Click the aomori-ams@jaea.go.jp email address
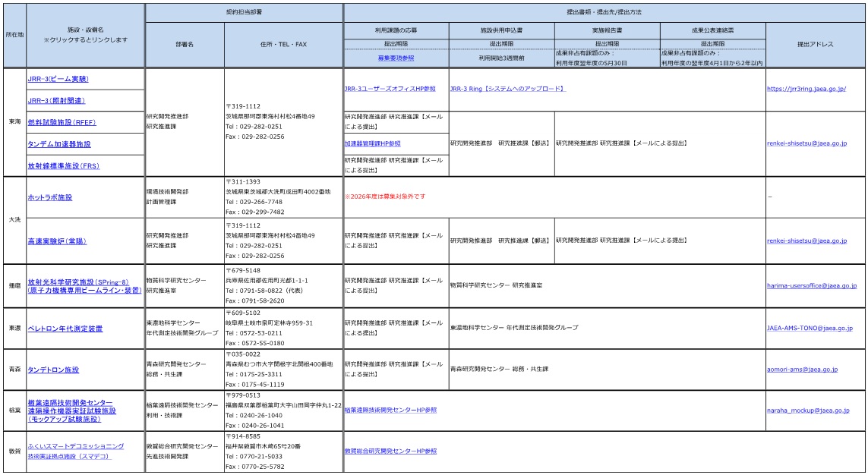Screen dimensions: 868x475 click(x=802, y=370)
